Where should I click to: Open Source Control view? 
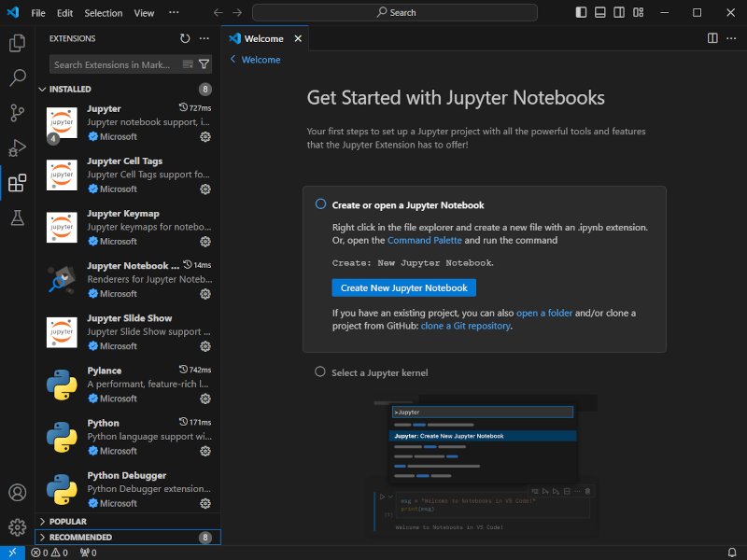17,113
